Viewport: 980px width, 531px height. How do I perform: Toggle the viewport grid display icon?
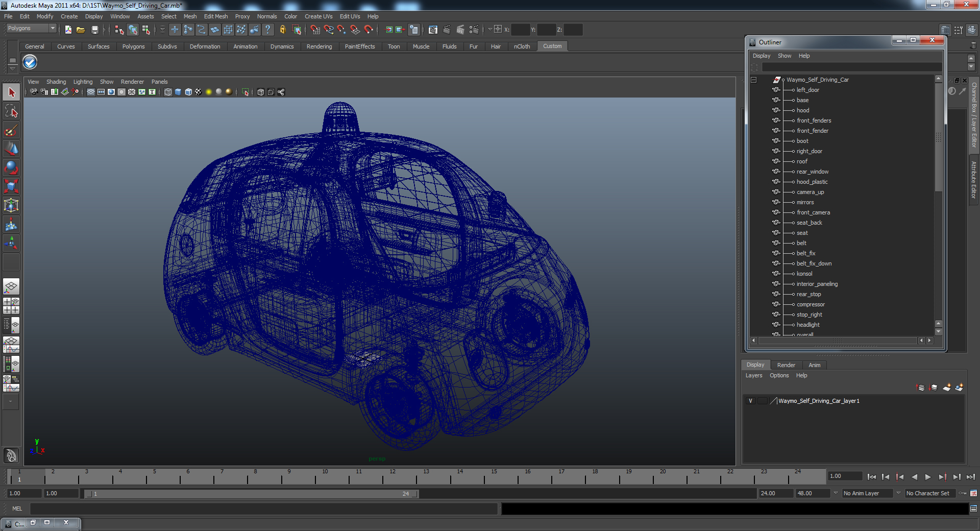(91, 92)
